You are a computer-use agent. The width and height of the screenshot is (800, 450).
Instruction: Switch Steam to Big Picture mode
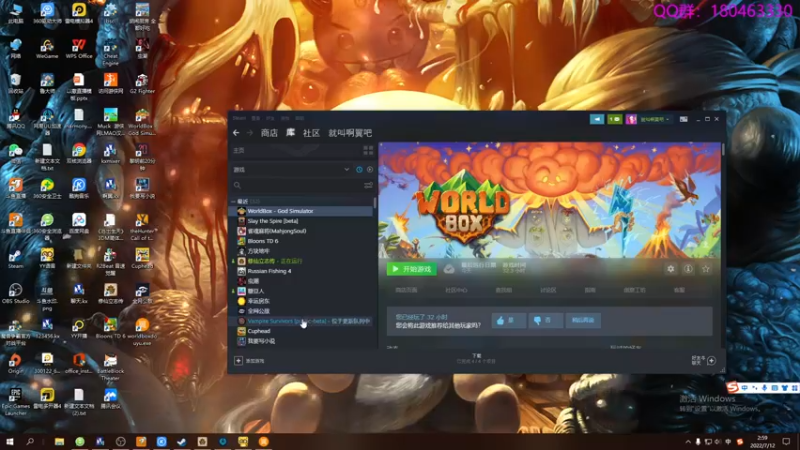[683, 119]
